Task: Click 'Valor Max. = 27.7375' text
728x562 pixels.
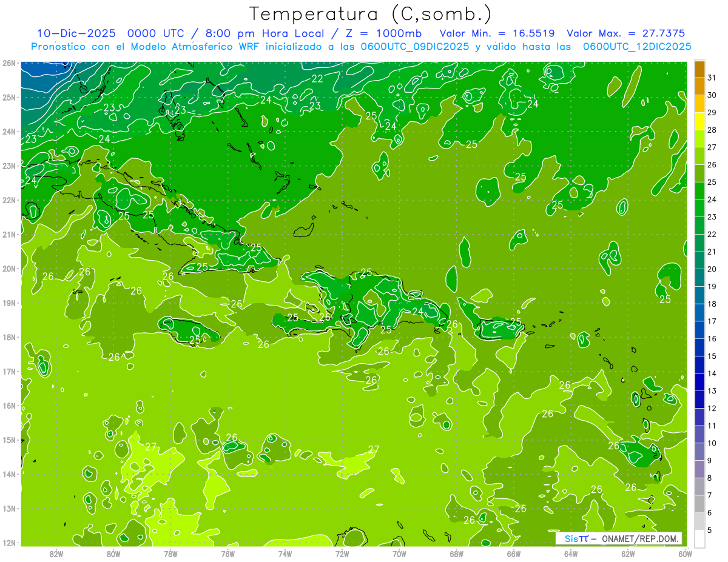Action: [x=626, y=33]
